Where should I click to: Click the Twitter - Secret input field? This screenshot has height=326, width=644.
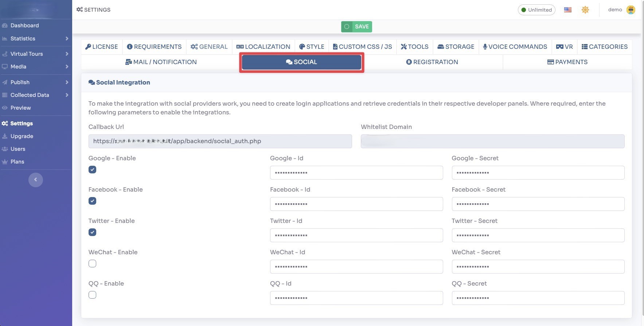[538, 235]
